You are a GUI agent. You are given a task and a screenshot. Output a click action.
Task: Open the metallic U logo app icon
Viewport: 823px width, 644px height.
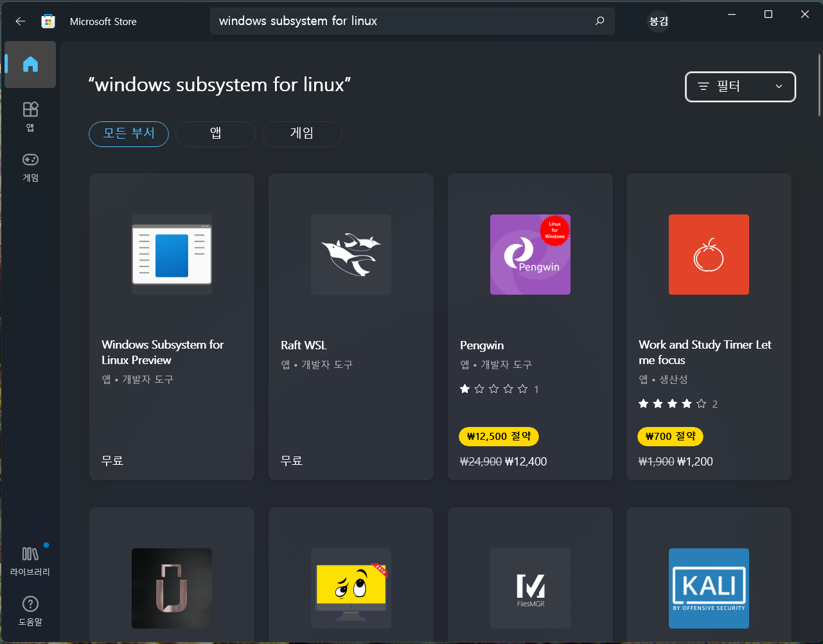click(172, 588)
